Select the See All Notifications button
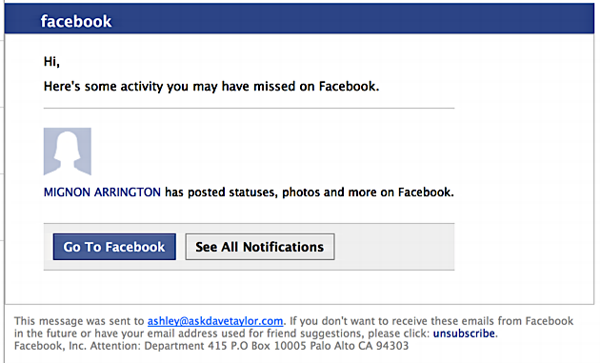The height and width of the screenshot is (363, 600). tap(260, 247)
